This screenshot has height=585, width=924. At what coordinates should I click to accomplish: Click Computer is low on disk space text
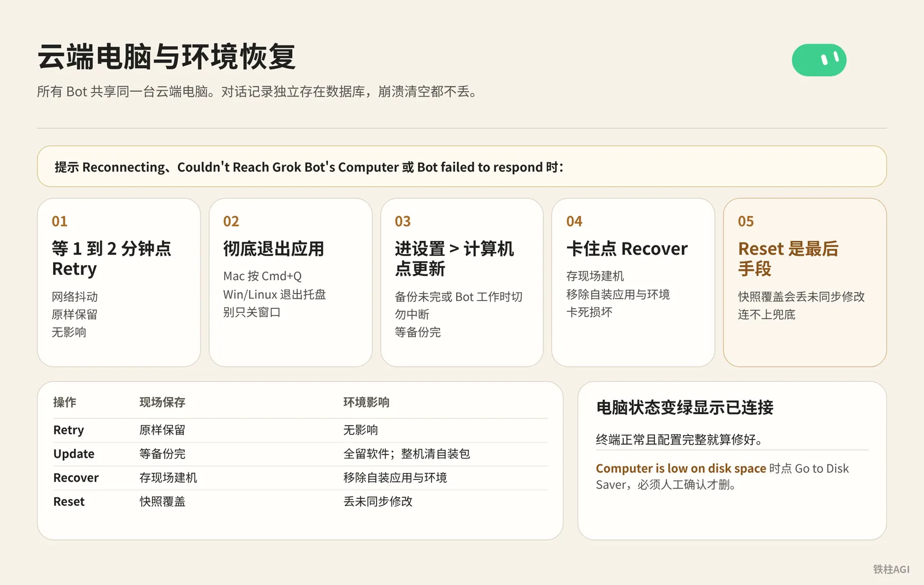[x=681, y=468]
